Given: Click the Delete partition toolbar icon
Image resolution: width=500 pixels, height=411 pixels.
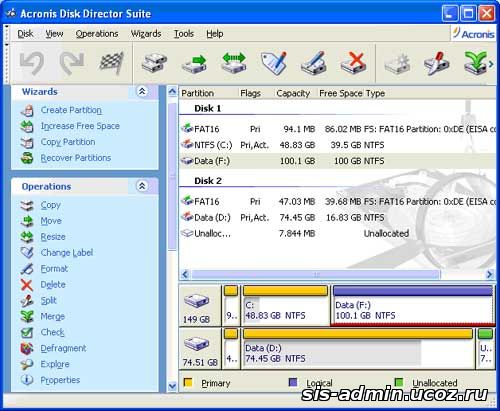Looking at the screenshot, I should pos(354,63).
